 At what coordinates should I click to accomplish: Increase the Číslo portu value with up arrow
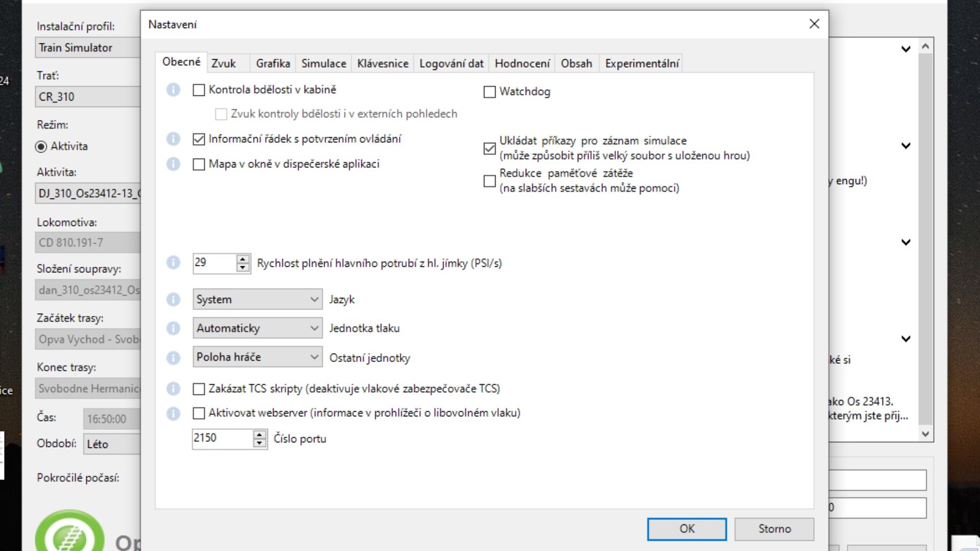[x=260, y=434]
